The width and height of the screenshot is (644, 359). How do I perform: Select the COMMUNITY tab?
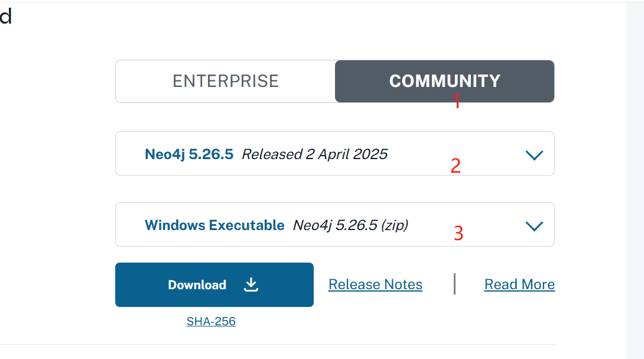coord(444,81)
